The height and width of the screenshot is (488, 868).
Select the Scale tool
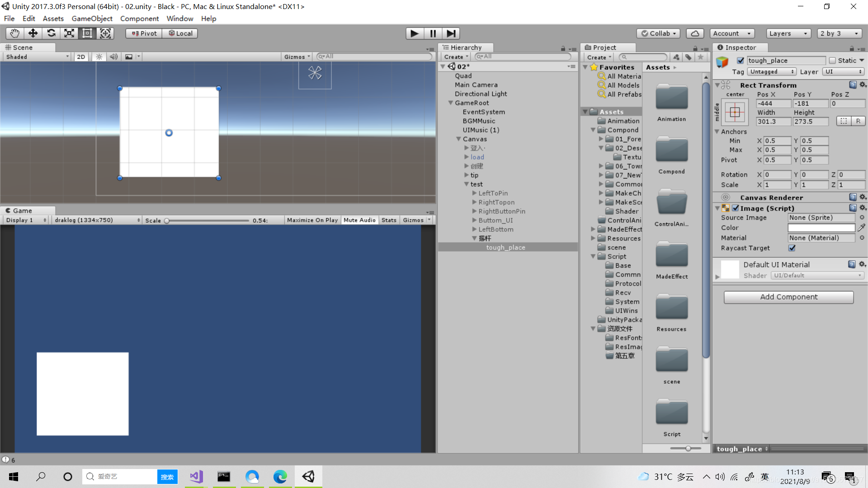point(69,33)
